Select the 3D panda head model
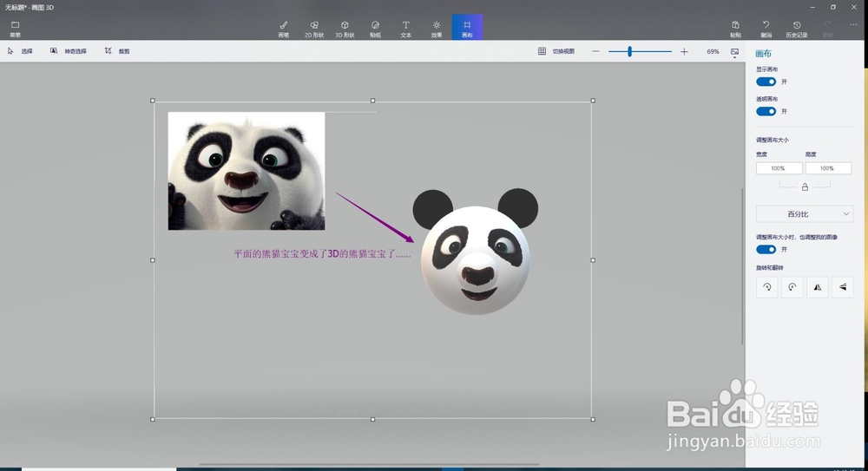Image resolution: width=868 pixels, height=471 pixels. click(x=475, y=252)
